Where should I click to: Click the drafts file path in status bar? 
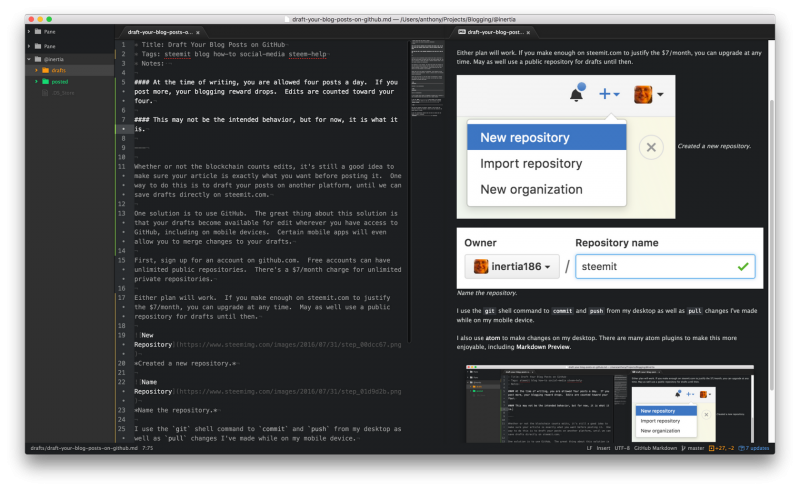pyautogui.click(x=84, y=448)
